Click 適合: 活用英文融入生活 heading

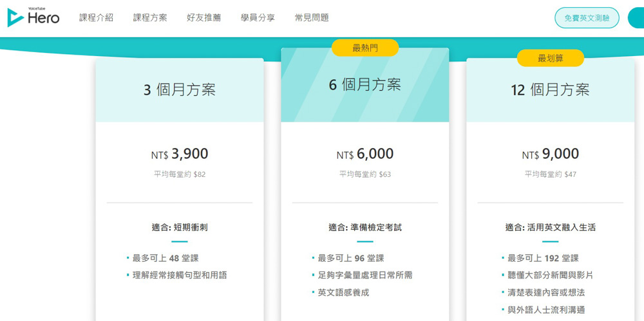click(x=550, y=227)
